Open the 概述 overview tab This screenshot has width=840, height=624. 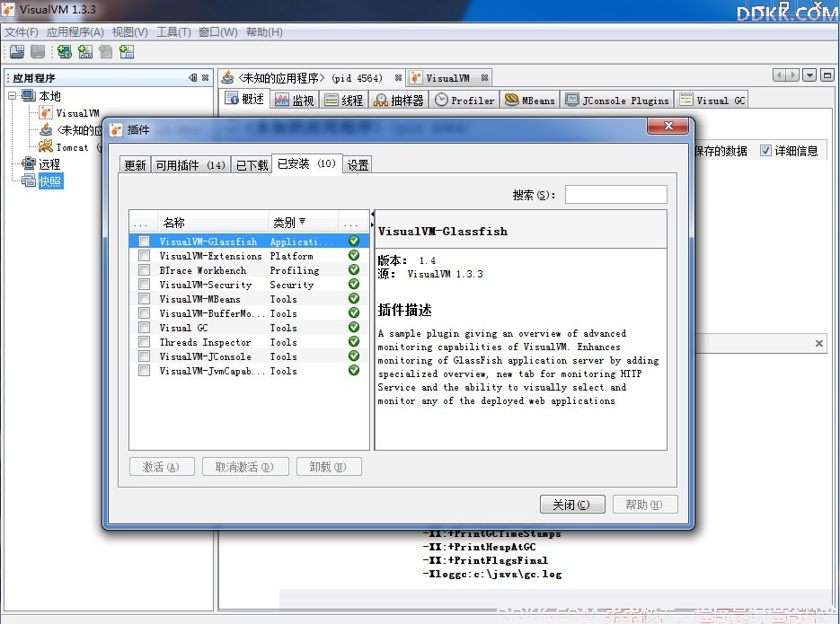tap(244, 100)
